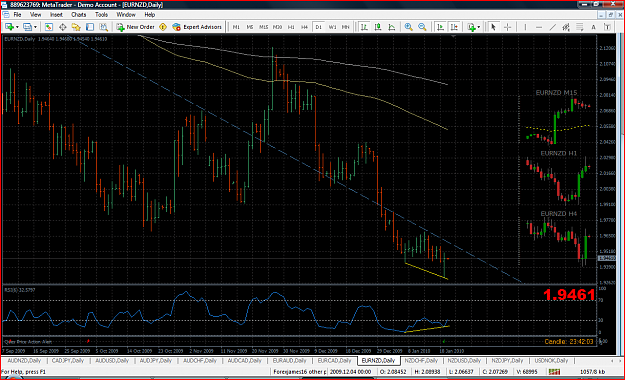This screenshot has width=625, height=380.
Task: Toggle the Expert Advisors button
Action: (197, 27)
